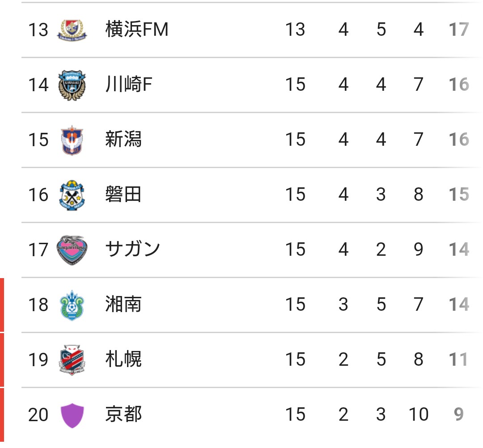Image resolution: width=483 pixels, height=448 pixels.
Task: Click the purple 京都 shield icon
Action: [x=72, y=415]
